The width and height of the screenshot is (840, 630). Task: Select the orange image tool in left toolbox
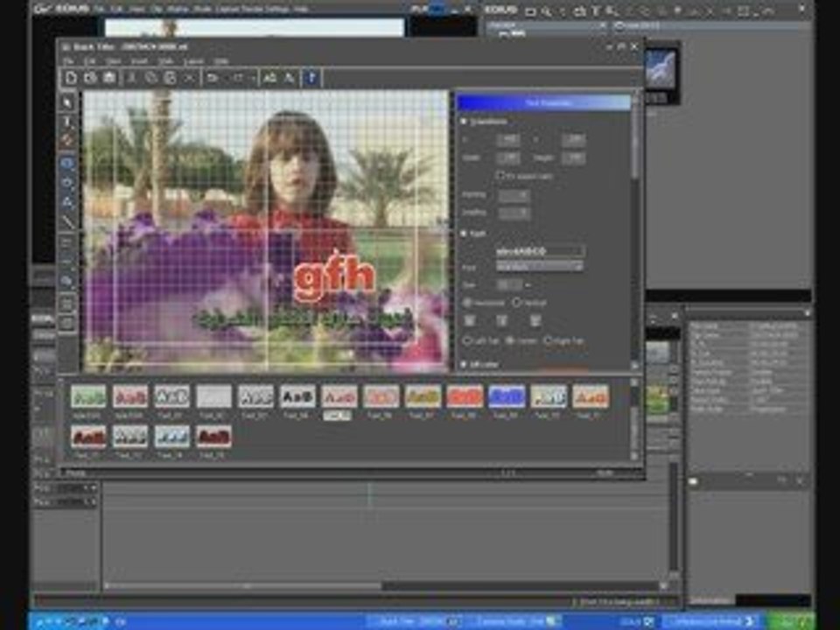pyautogui.click(x=67, y=140)
